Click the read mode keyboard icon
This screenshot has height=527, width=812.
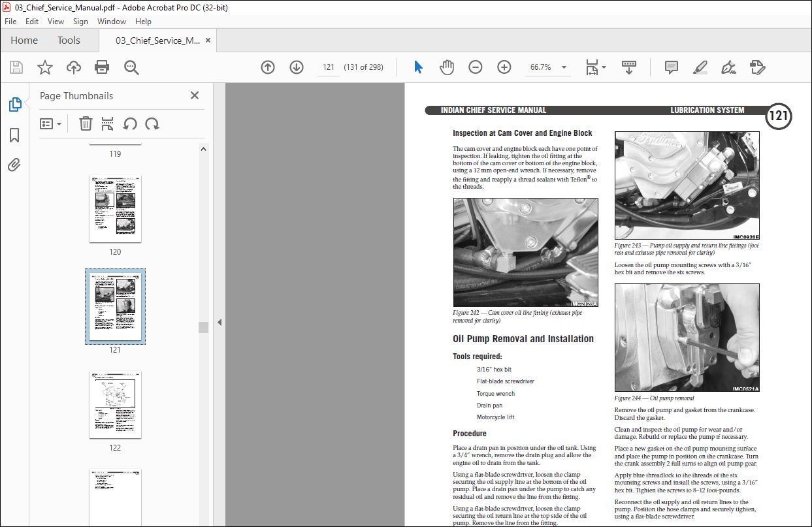(629, 67)
